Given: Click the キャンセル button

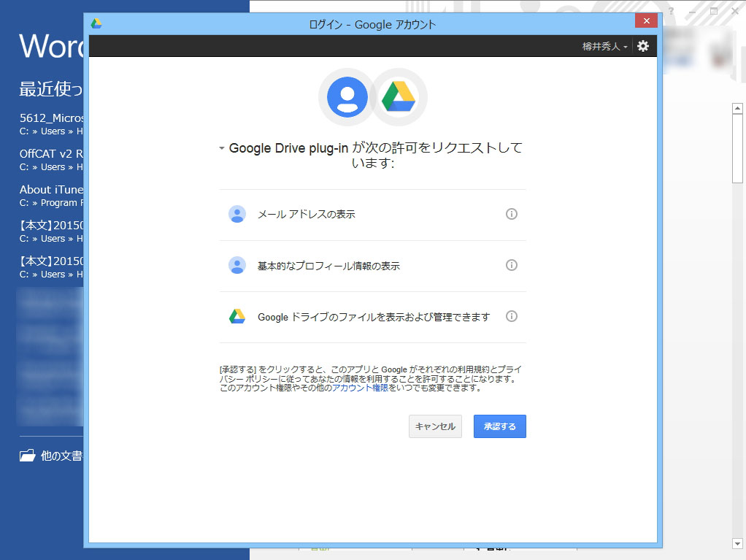Looking at the screenshot, I should coord(435,426).
